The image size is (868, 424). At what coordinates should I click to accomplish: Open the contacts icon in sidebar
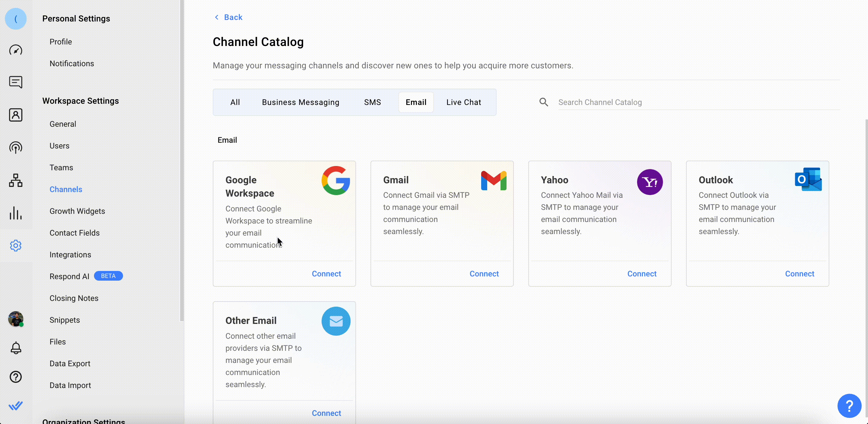click(x=15, y=115)
